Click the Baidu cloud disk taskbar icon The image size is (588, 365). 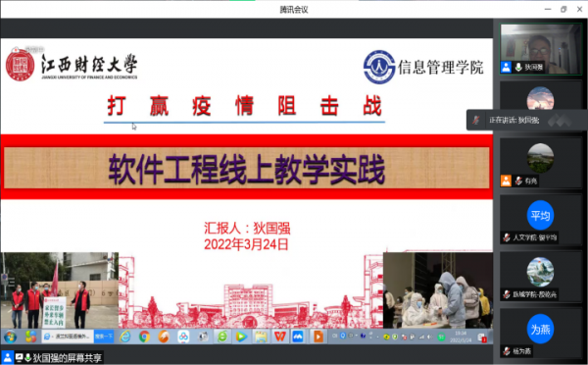click(183, 337)
